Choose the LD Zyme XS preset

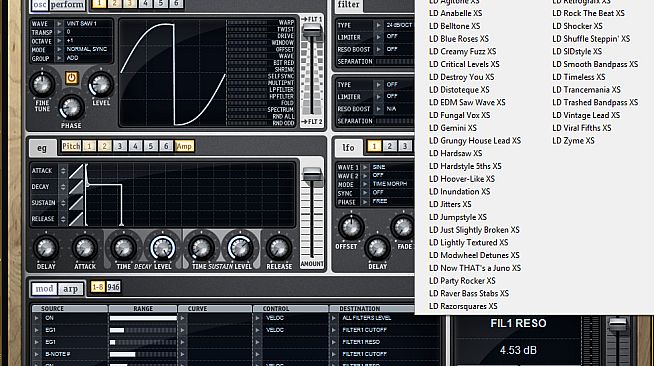[573, 140]
